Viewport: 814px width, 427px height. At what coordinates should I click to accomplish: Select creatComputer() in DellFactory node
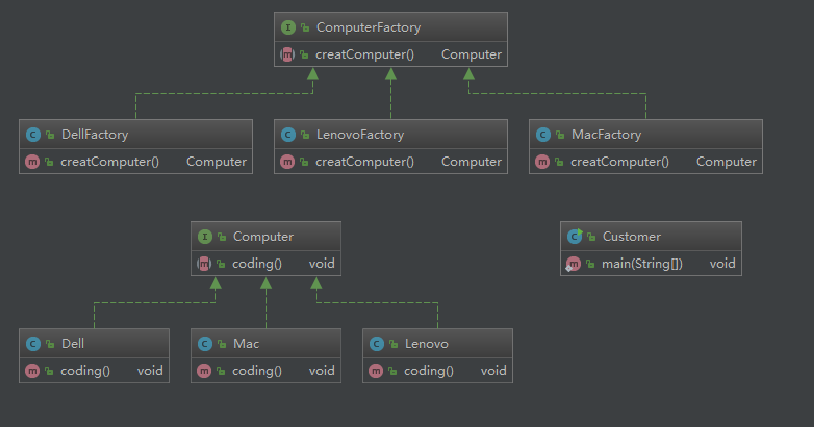click(x=110, y=162)
